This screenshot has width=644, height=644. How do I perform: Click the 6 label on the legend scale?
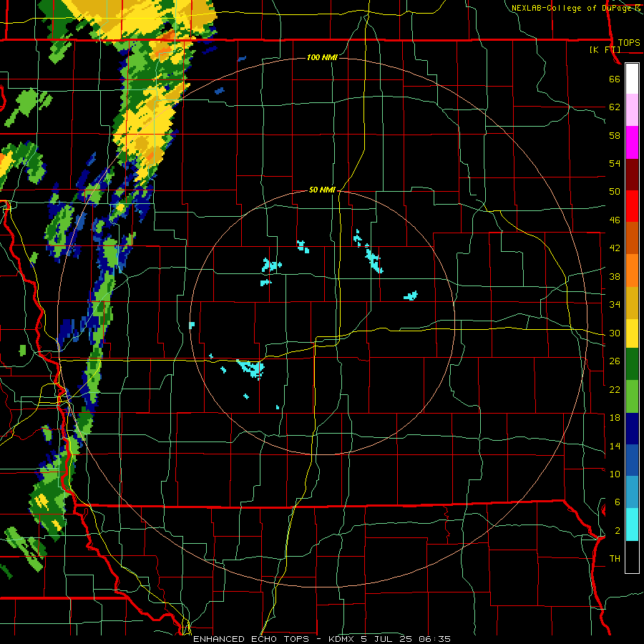tap(617, 502)
